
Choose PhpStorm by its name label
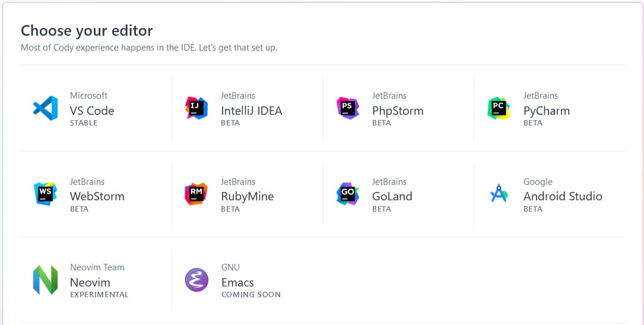pos(398,111)
